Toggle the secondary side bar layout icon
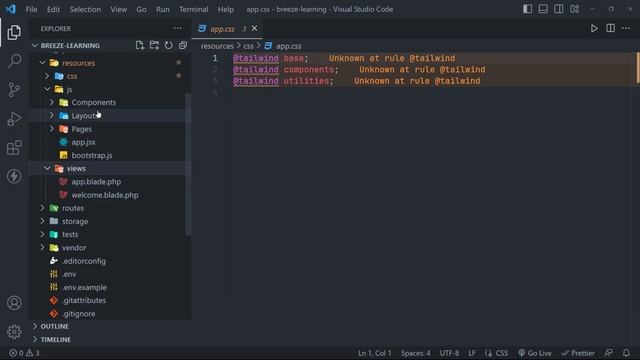The image size is (640, 360). 558,9
